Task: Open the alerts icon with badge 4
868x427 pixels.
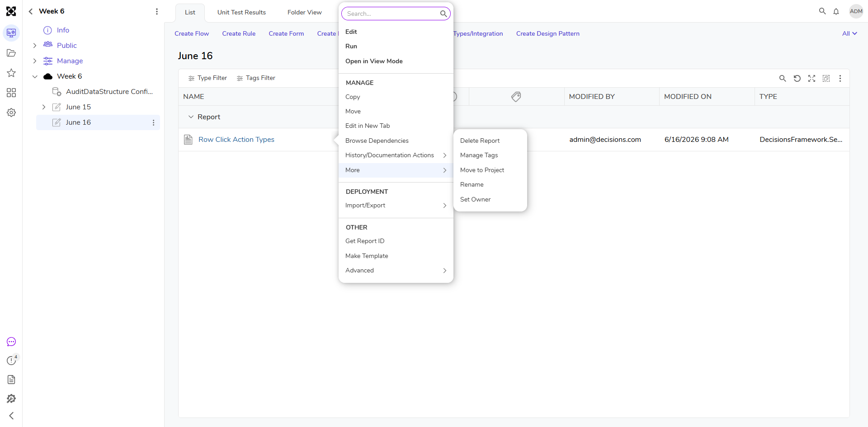Action: point(12,360)
